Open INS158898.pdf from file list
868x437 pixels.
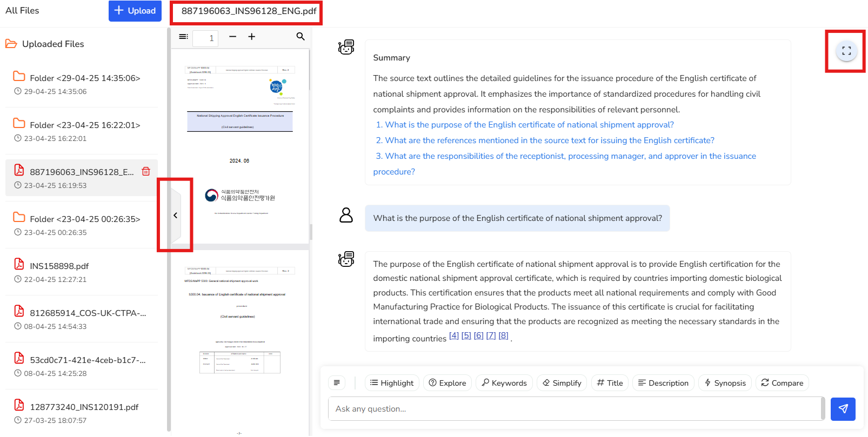pos(59,266)
